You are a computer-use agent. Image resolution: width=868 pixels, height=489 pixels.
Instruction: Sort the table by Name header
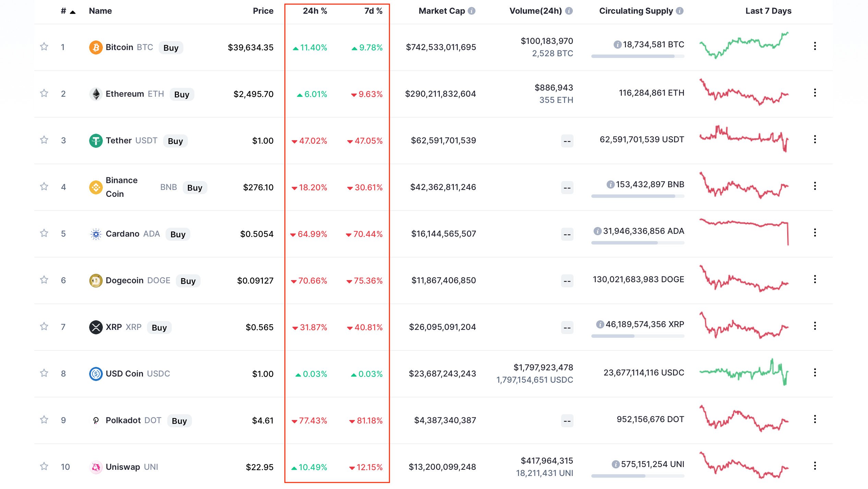point(100,11)
